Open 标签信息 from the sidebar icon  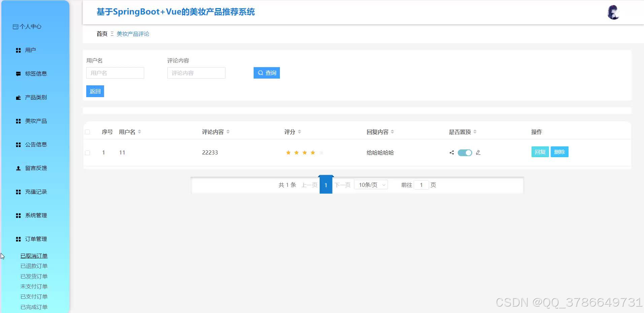click(18, 74)
